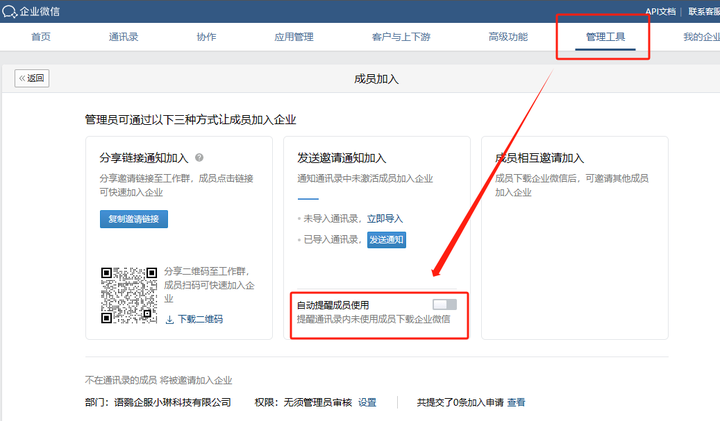
Task: Open the 高级功能 tab
Action: click(508, 37)
